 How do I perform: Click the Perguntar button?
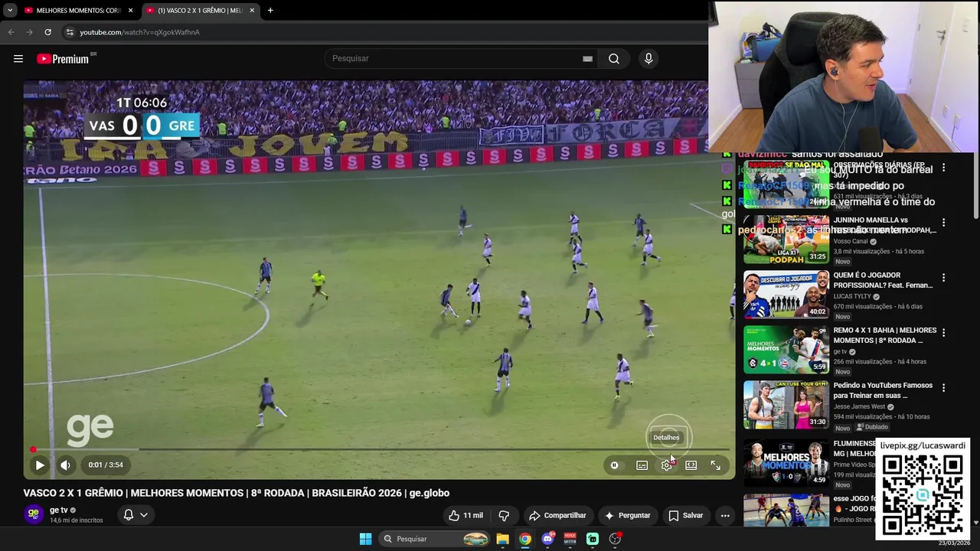pyautogui.click(x=627, y=516)
